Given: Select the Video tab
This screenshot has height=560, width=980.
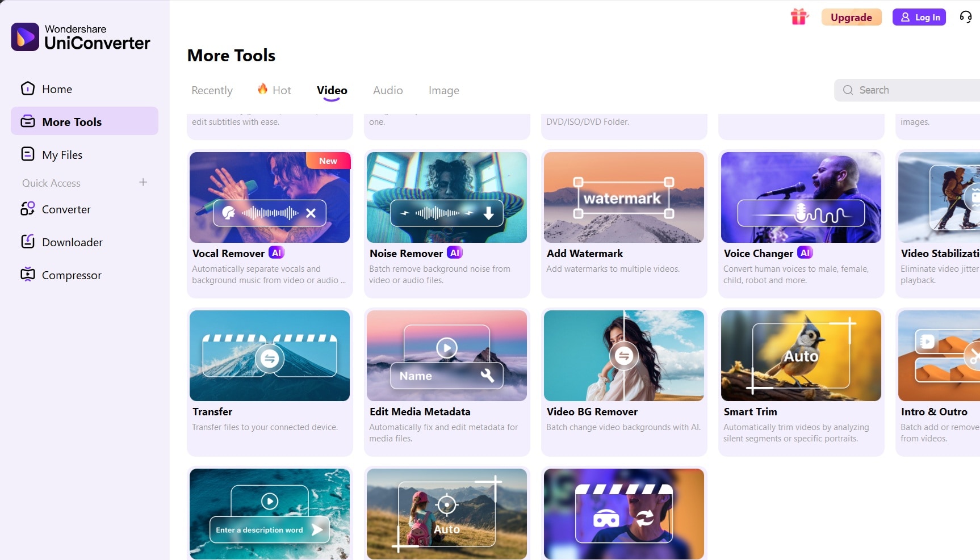Looking at the screenshot, I should click(332, 90).
